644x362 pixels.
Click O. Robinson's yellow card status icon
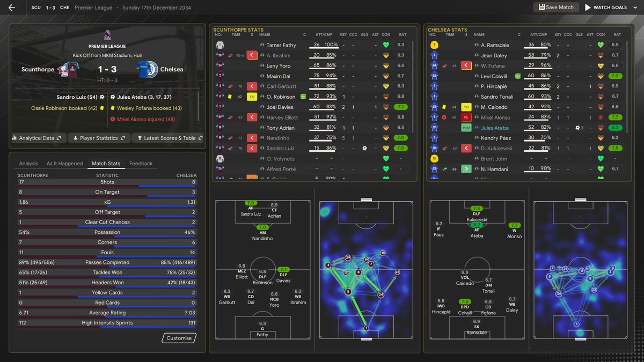click(253, 97)
